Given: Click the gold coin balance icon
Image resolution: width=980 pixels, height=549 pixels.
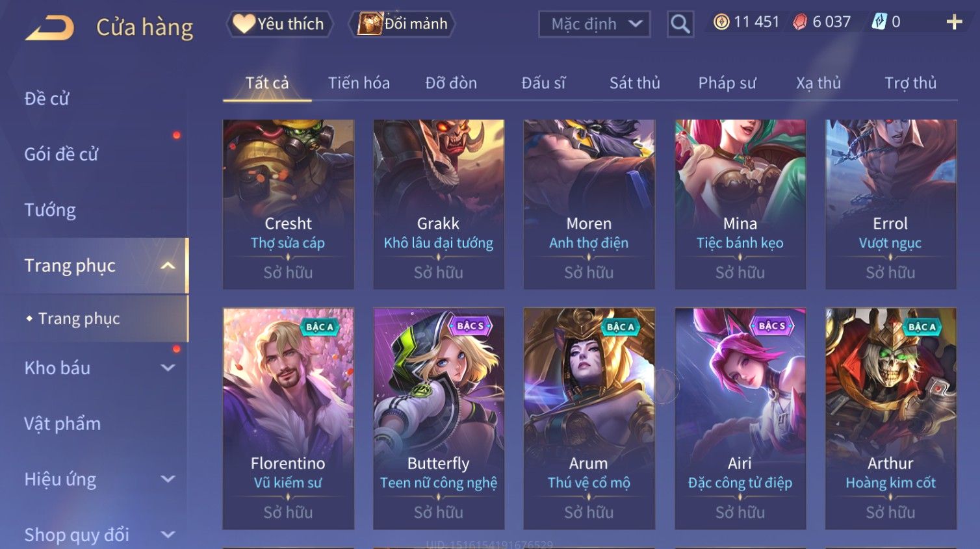Looking at the screenshot, I should click(x=721, y=22).
